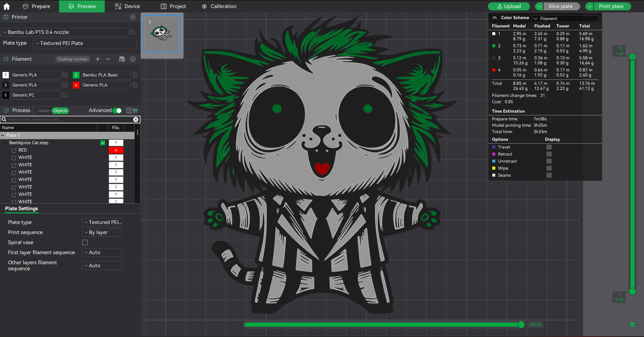Toggle Travel display checkbox
Viewport: 644px width, 337px height.
[x=549, y=147]
